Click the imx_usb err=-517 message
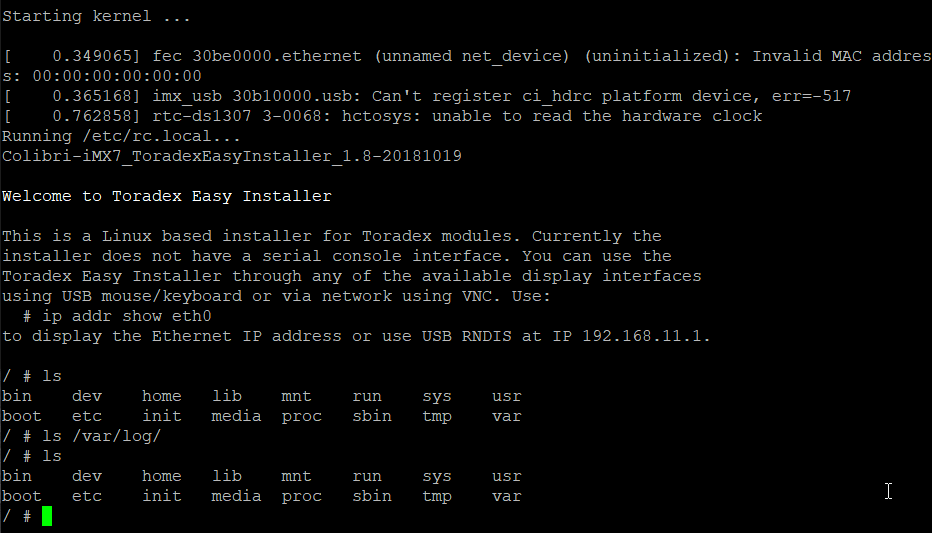 point(427,96)
